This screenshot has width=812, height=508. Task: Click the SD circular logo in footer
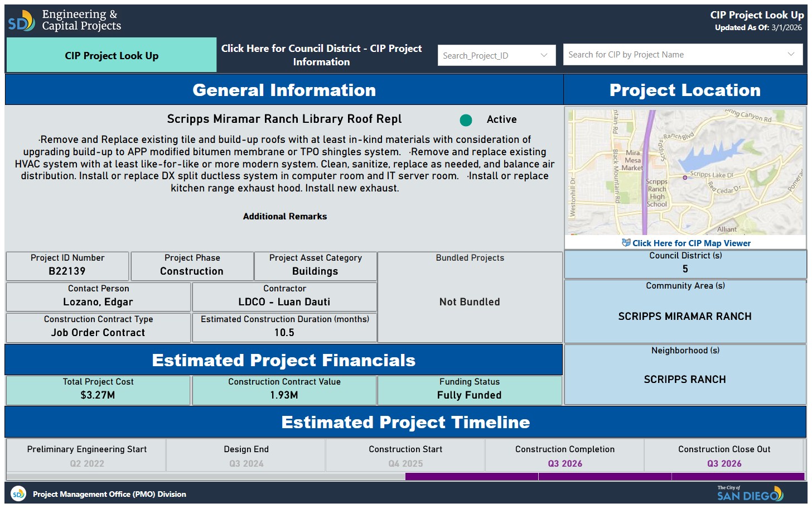click(x=18, y=494)
